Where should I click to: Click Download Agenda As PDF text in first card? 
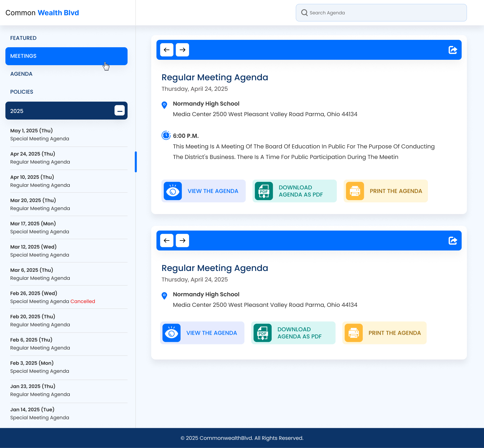[x=301, y=191]
